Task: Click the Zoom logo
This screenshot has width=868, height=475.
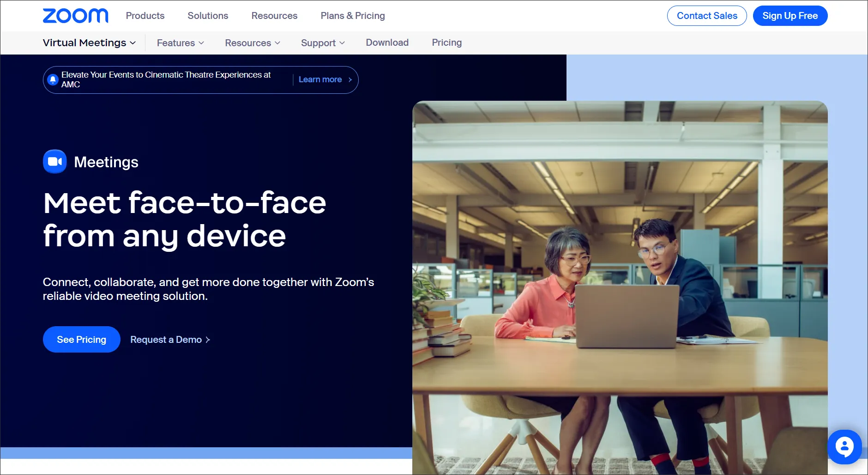Action: (76, 16)
